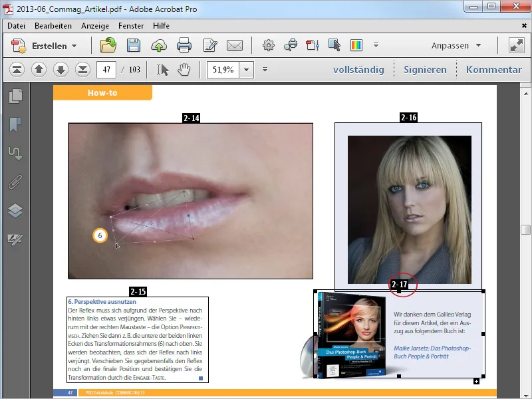
Task: Click the Photoshop-Buch book cover image
Action: 351,335
